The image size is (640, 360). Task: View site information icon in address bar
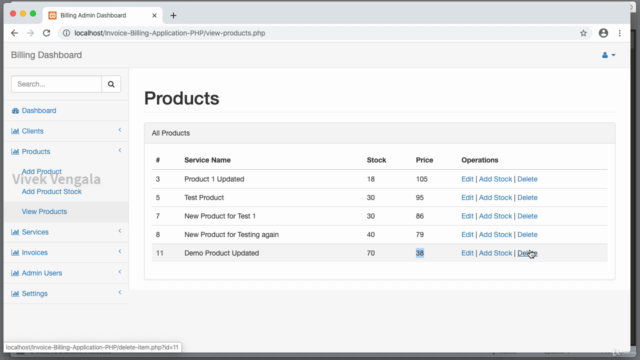66,33
